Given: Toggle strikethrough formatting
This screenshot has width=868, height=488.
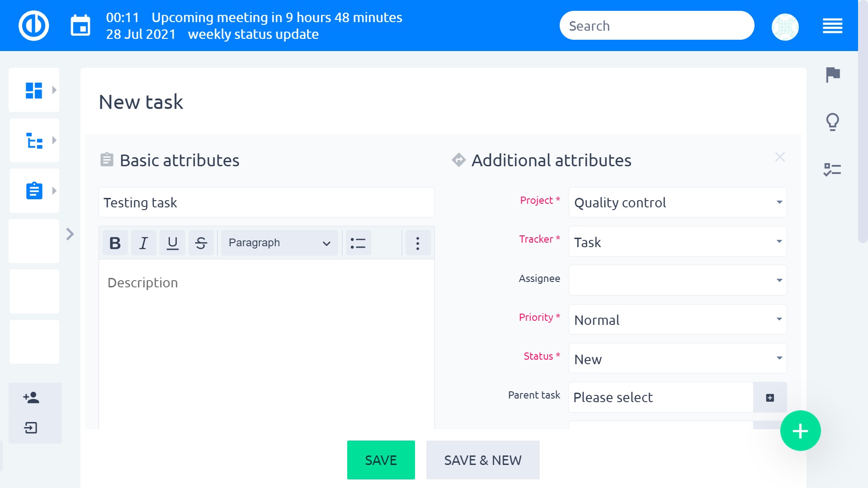Looking at the screenshot, I should 201,243.
